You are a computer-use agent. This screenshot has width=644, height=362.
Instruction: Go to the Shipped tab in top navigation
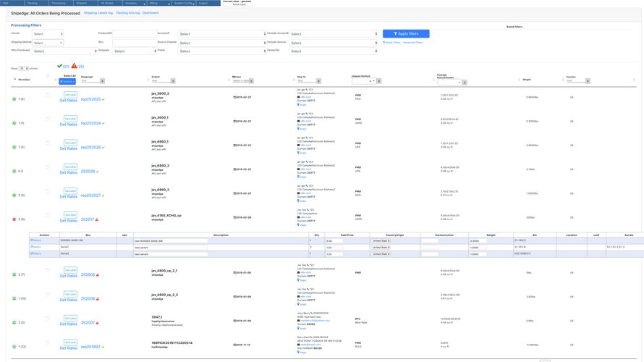82,3
